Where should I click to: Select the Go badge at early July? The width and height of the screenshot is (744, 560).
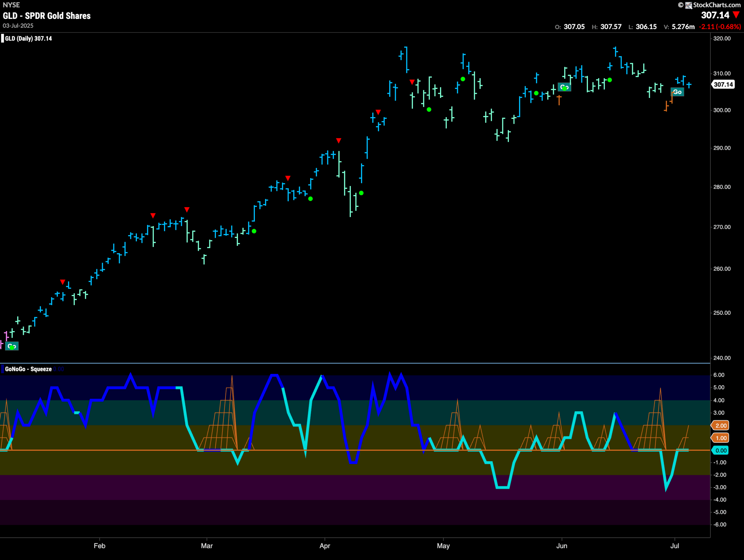tap(677, 92)
